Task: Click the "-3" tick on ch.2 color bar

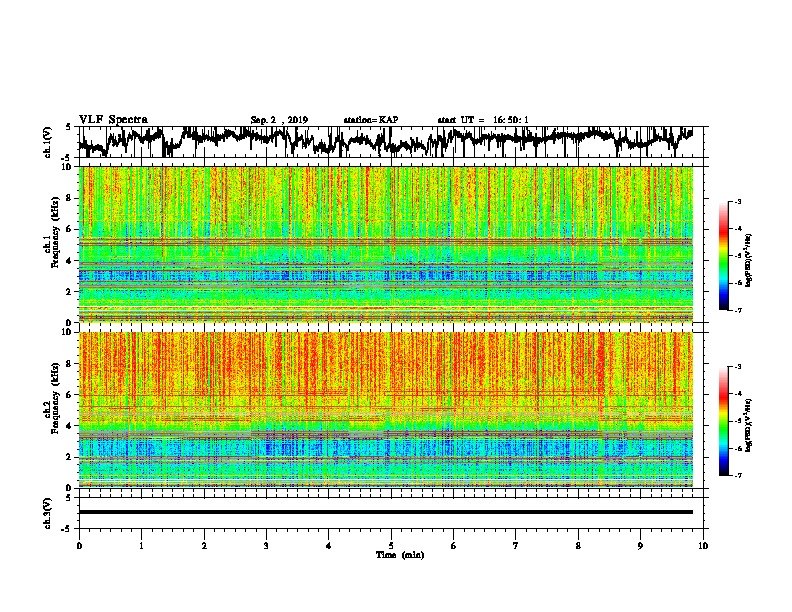Action: (x=738, y=367)
